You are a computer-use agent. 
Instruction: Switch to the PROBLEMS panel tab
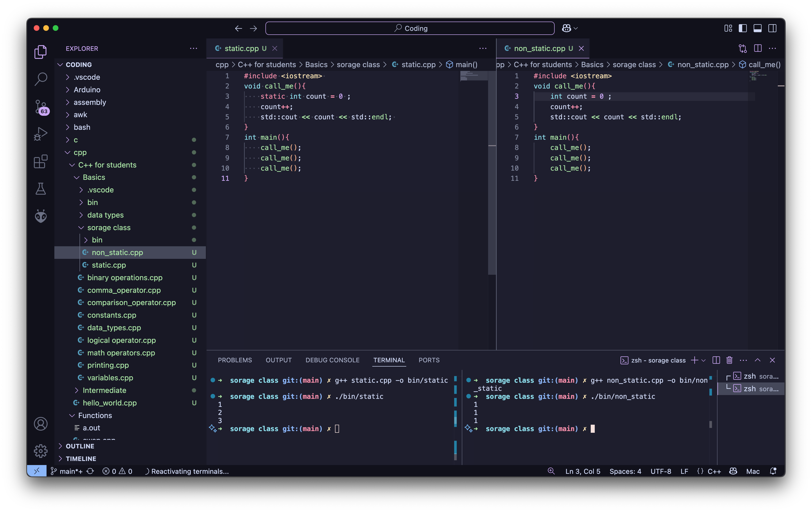tap(235, 360)
